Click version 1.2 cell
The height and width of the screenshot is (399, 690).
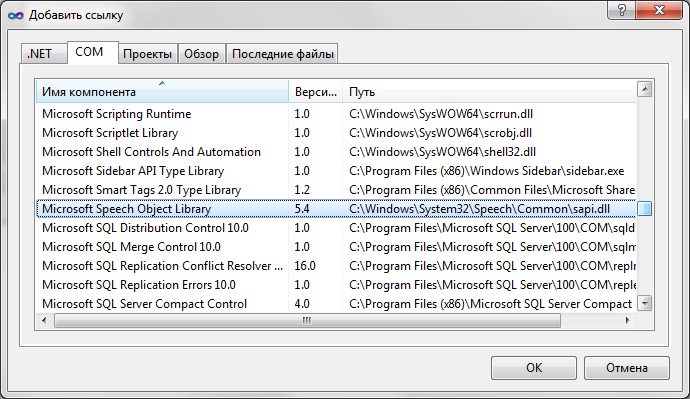pyautogui.click(x=302, y=190)
